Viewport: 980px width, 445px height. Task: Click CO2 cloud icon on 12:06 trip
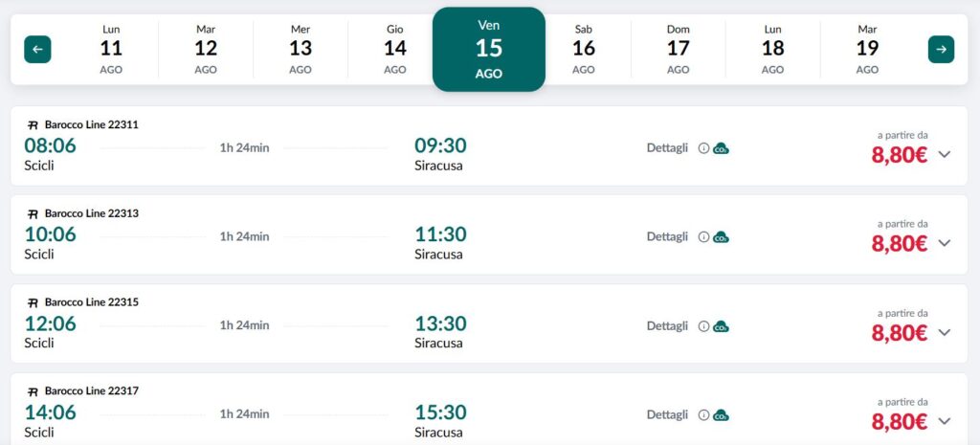[x=722, y=326]
